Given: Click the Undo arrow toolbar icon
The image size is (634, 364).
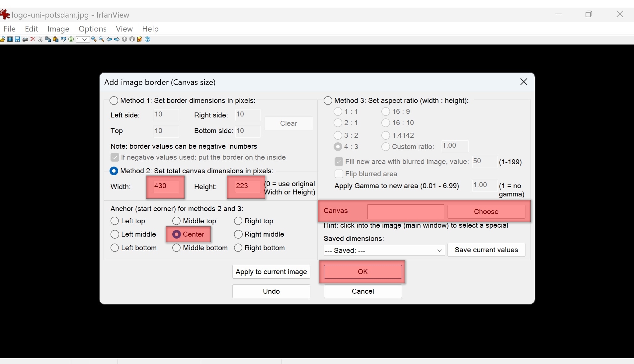Looking at the screenshot, I should [63, 39].
